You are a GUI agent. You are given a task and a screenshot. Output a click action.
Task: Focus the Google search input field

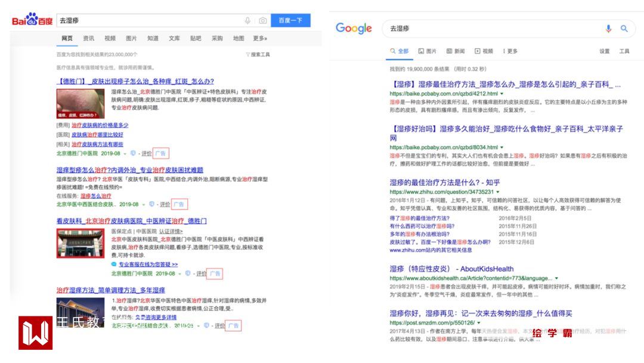pyautogui.click(x=493, y=29)
